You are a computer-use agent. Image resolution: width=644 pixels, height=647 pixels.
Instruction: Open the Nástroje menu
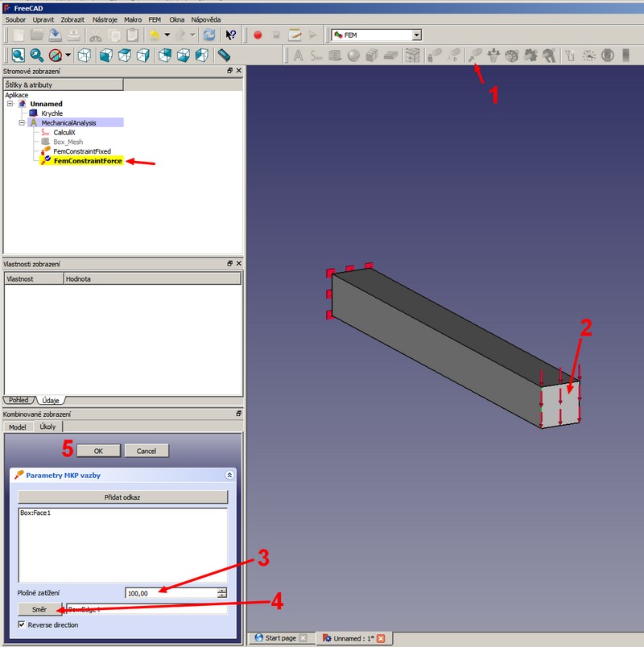tap(104, 19)
